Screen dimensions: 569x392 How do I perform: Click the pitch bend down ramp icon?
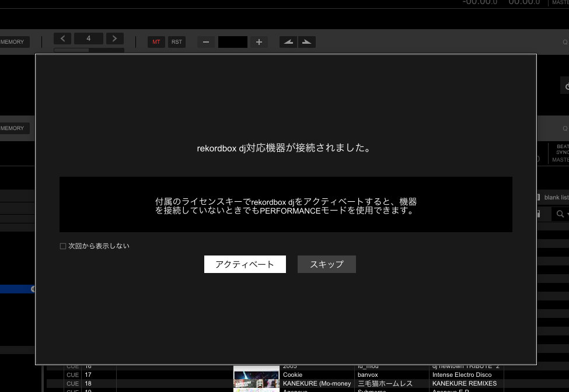(x=288, y=42)
